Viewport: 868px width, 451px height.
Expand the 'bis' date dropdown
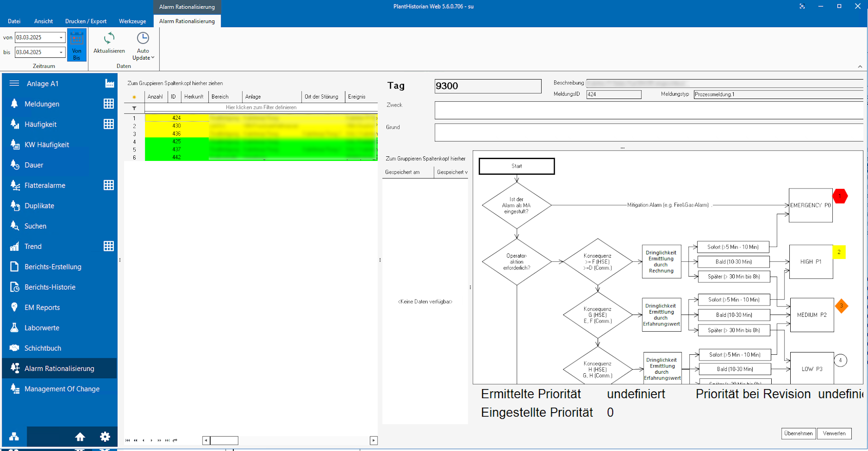click(x=61, y=52)
